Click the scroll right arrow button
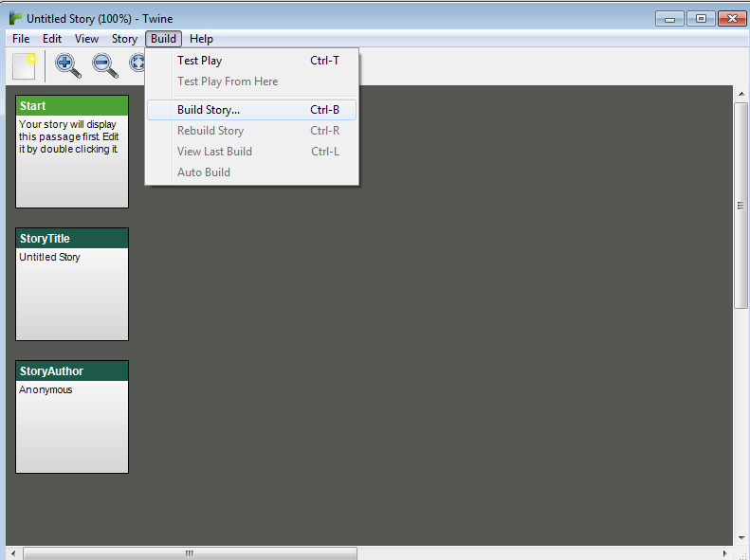 coord(725,553)
